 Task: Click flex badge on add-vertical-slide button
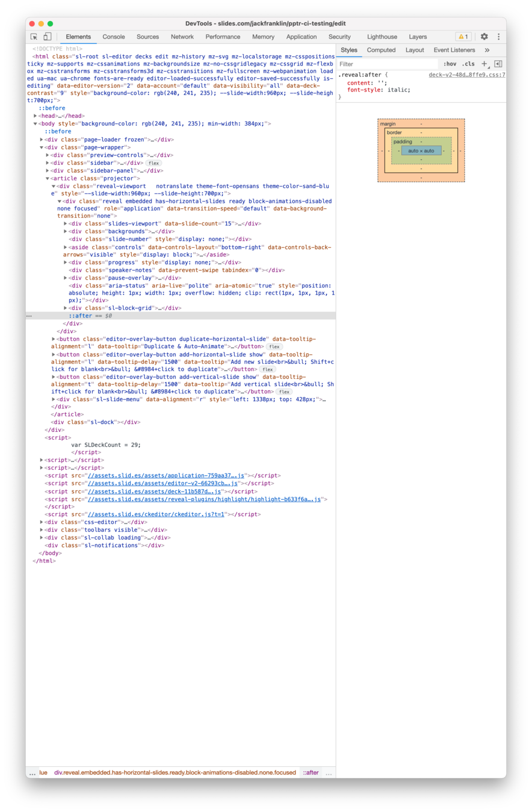point(284,392)
